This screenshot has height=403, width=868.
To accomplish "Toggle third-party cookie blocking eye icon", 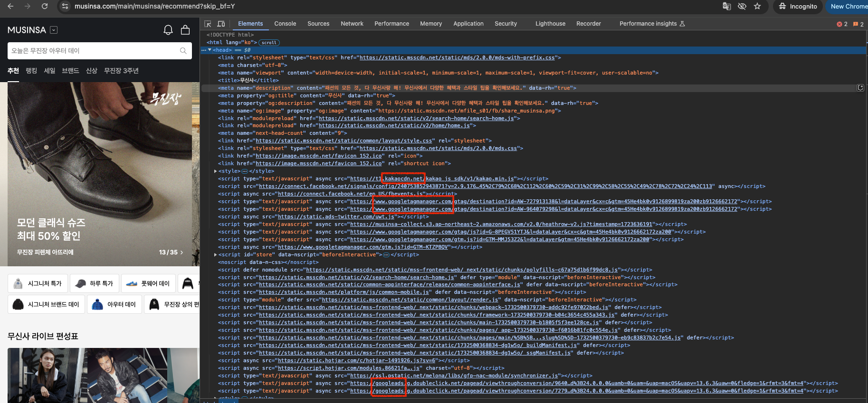I will click(x=742, y=6).
